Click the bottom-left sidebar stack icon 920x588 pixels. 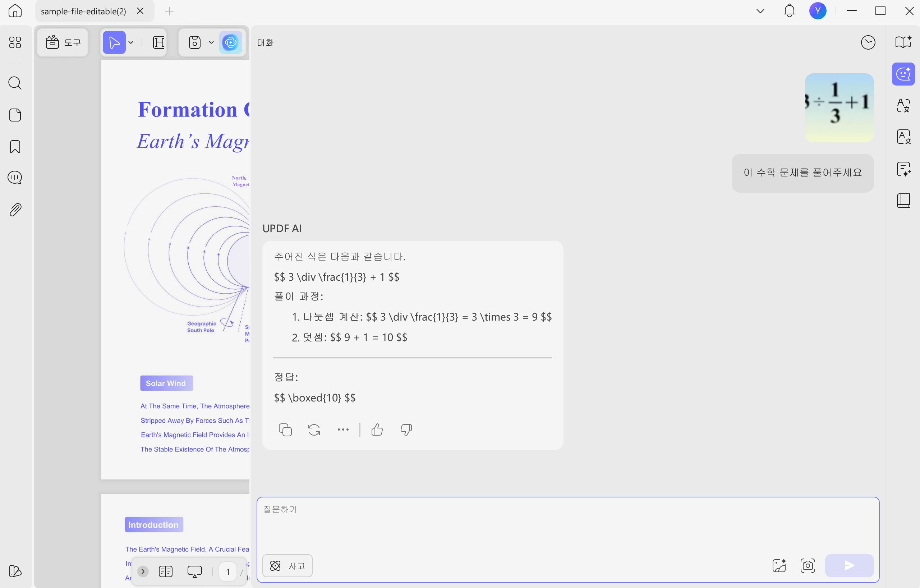[x=15, y=571]
